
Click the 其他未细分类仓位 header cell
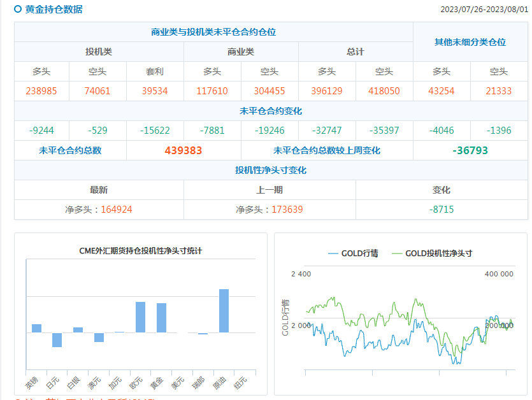(x=470, y=41)
